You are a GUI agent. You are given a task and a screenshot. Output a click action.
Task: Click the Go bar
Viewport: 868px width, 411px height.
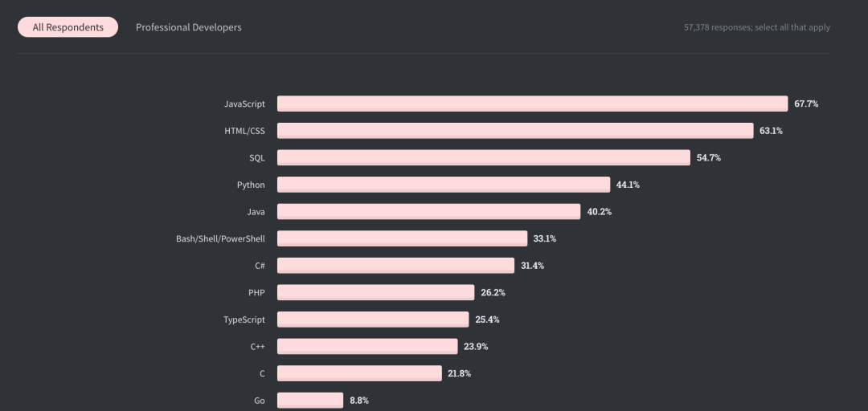pos(310,400)
